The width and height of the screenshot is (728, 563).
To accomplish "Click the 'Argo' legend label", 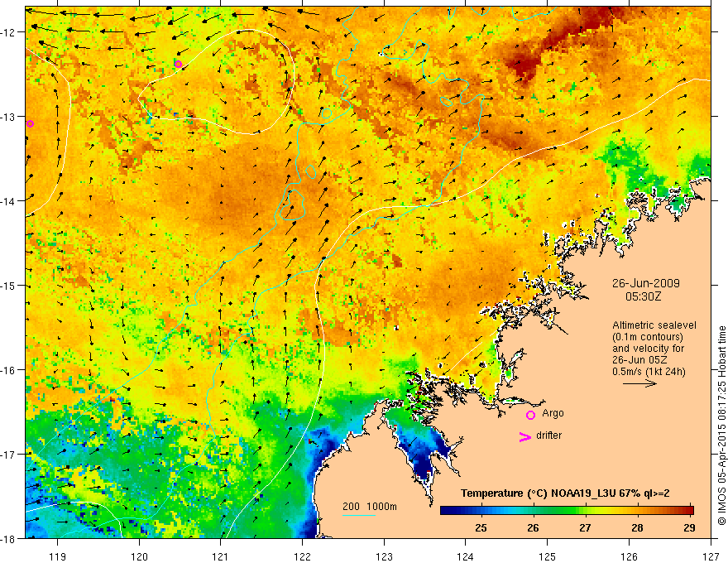I will click(x=553, y=413).
